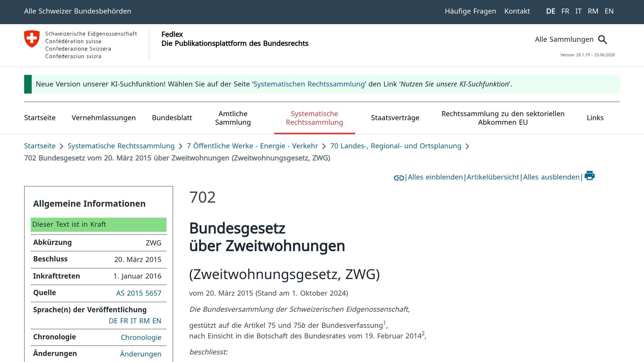Click chevron after 7 Öffentliche Werke breadcrumb
Image resolution: width=644 pixels, height=362 pixels.
[x=324, y=146]
